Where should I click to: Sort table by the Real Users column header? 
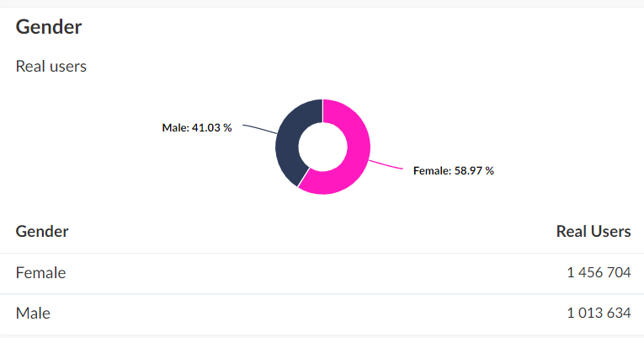593,231
